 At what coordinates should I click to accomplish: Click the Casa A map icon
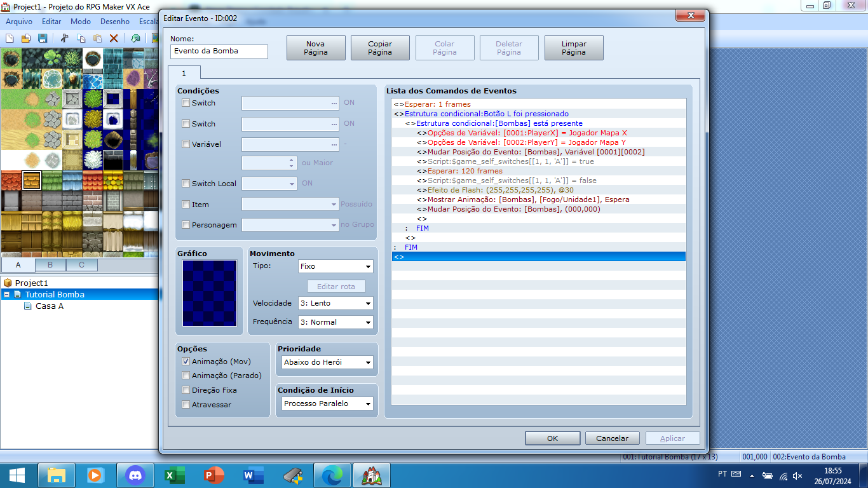[x=28, y=306]
